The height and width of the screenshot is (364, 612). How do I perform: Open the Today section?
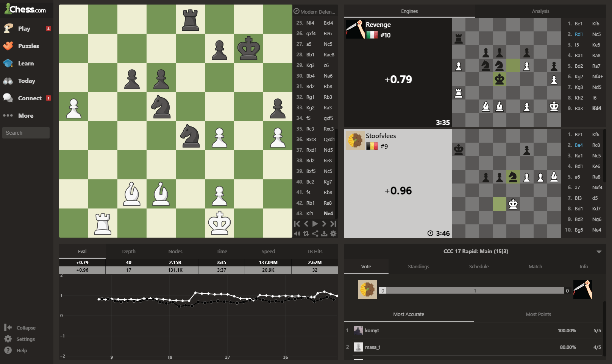click(x=27, y=81)
